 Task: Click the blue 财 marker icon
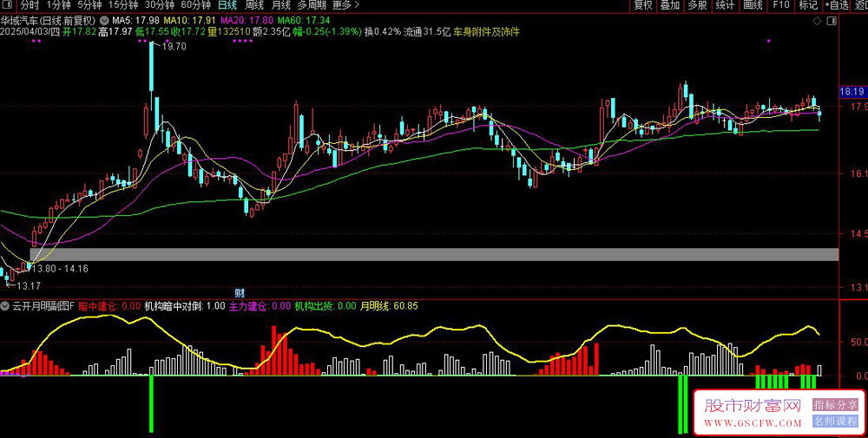[240, 293]
